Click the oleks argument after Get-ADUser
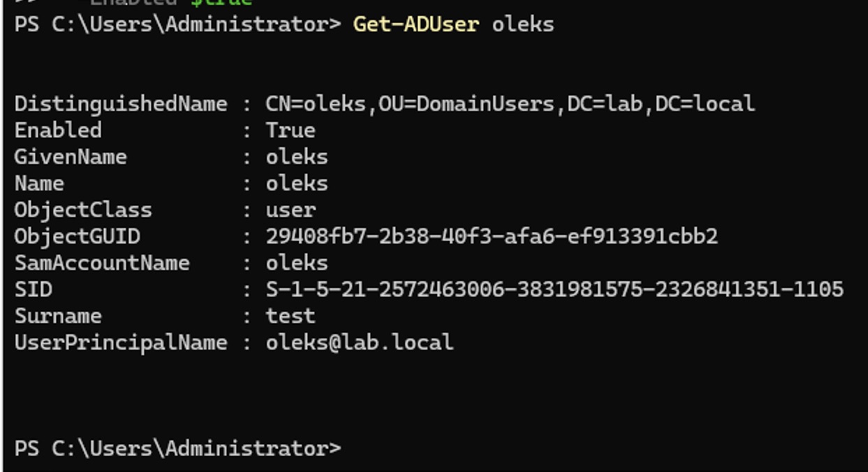The image size is (868, 472). 523,24
